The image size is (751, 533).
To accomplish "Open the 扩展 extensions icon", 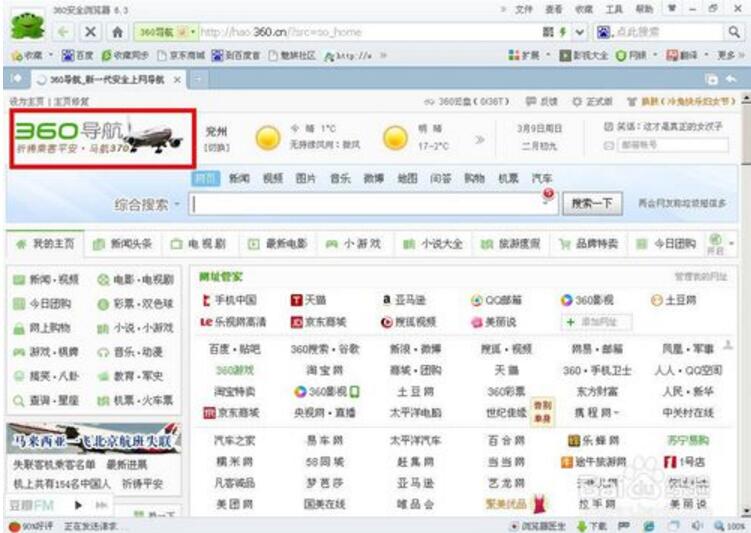I will point(523,56).
